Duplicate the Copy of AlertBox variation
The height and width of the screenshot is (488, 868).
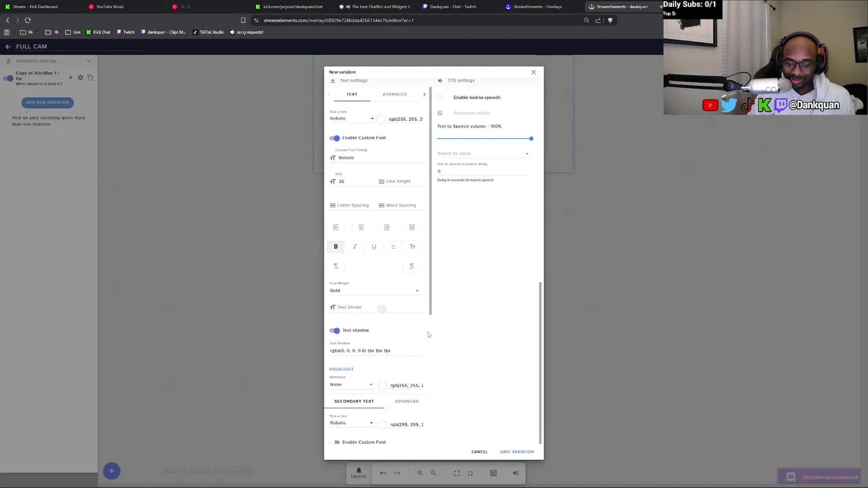(x=90, y=77)
